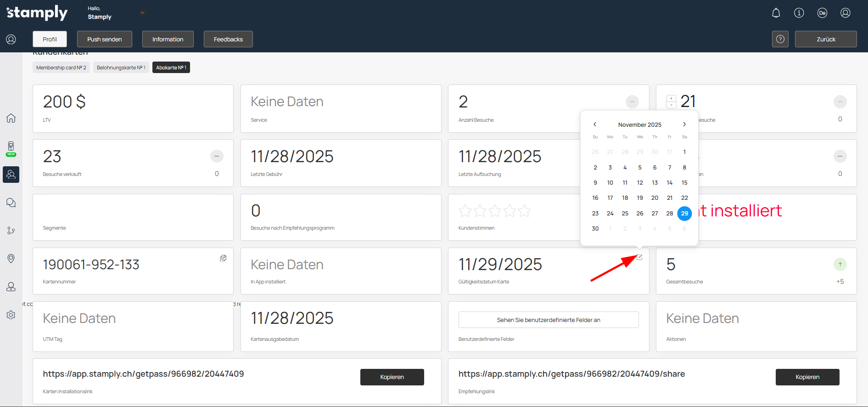The height and width of the screenshot is (407, 868).
Task: Decrease visits with the minus stepper
Action: click(x=671, y=105)
